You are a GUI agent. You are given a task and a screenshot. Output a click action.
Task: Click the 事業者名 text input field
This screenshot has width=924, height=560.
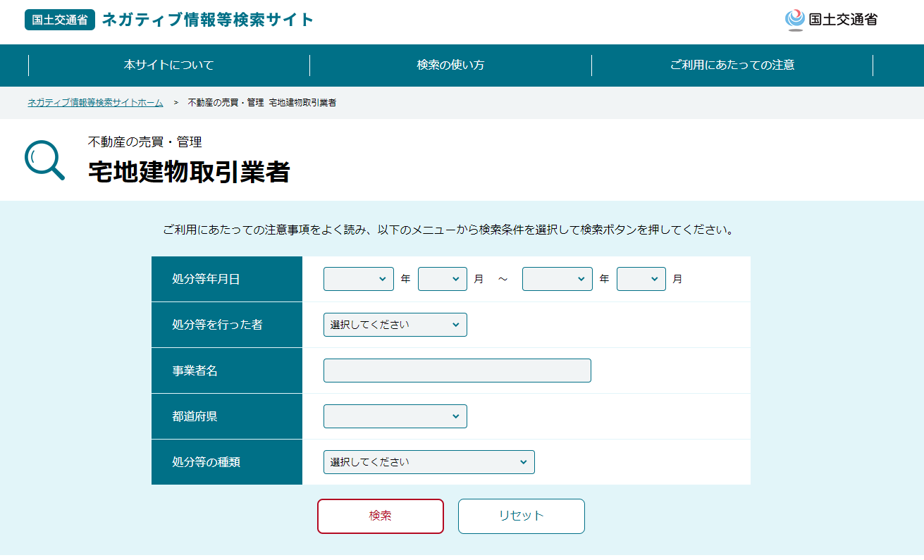(x=457, y=371)
